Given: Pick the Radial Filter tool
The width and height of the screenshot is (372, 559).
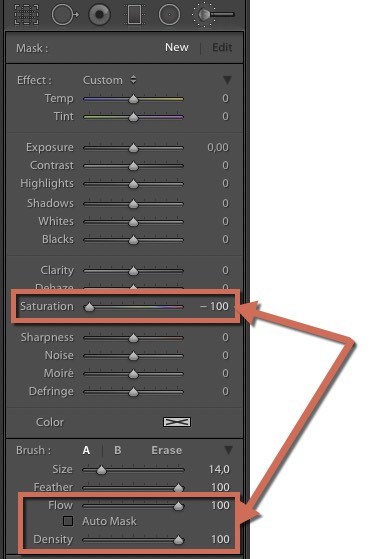Looking at the screenshot, I should [169, 14].
